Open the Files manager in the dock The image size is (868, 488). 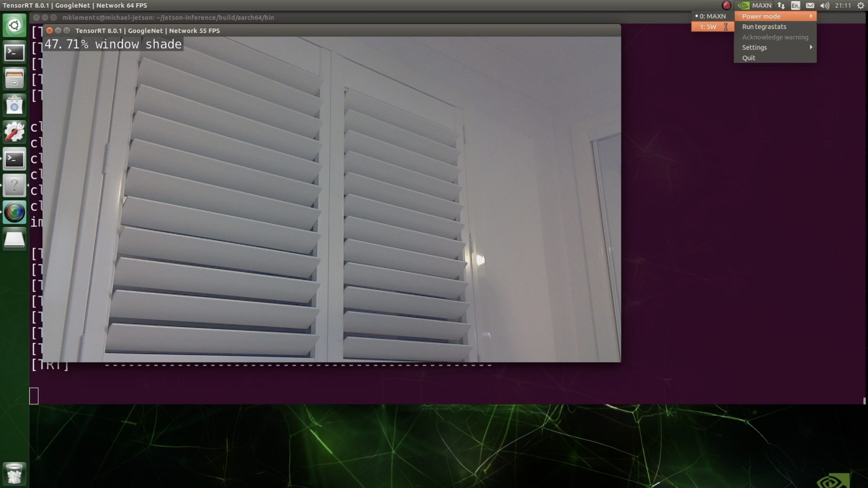[x=14, y=79]
